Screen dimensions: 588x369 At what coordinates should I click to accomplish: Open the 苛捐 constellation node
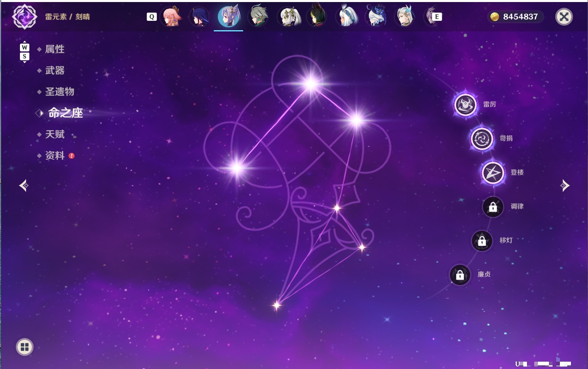[482, 139]
